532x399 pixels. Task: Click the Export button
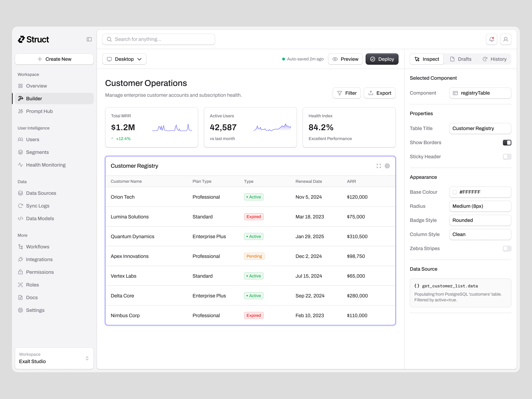click(x=380, y=93)
